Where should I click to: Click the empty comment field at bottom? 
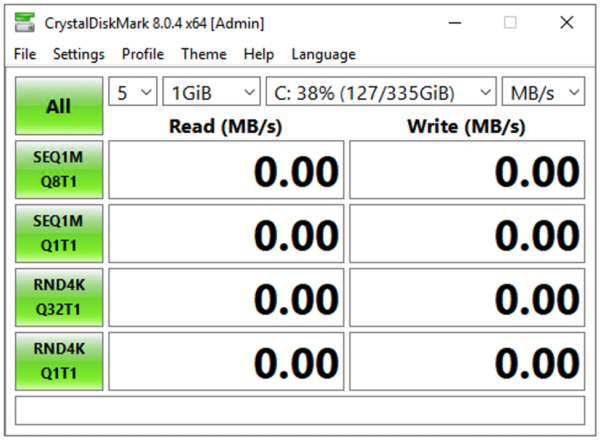point(300,410)
